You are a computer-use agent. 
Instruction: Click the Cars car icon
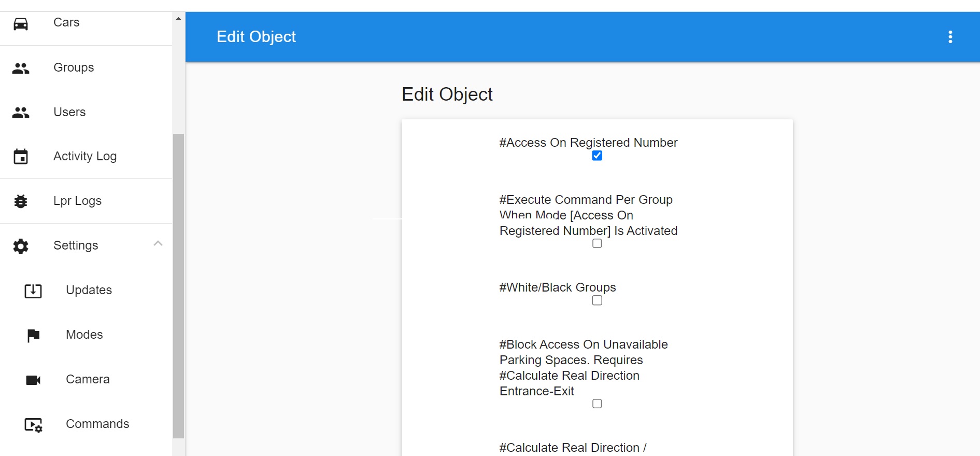pyautogui.click(x=21, y=24)
